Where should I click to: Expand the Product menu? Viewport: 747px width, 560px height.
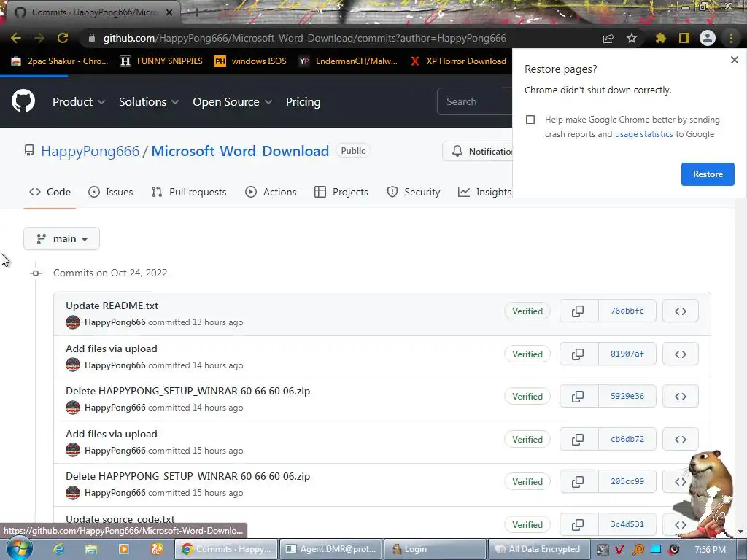pos(79,102)
